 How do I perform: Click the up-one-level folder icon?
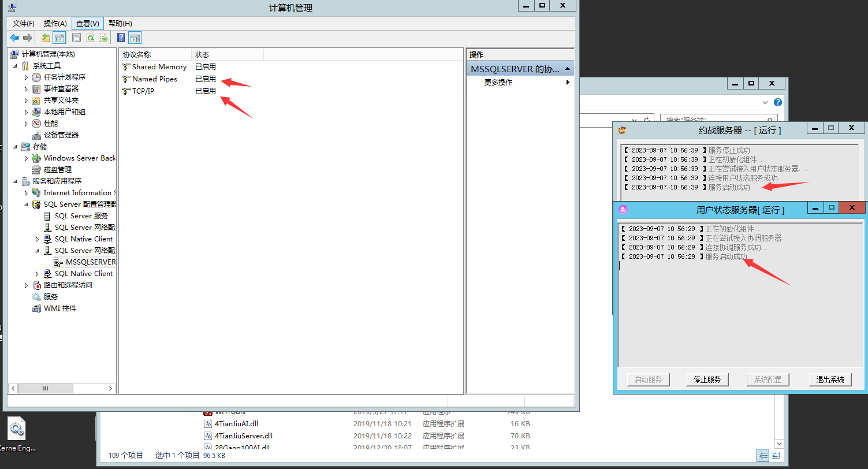(x=46, y=38)
